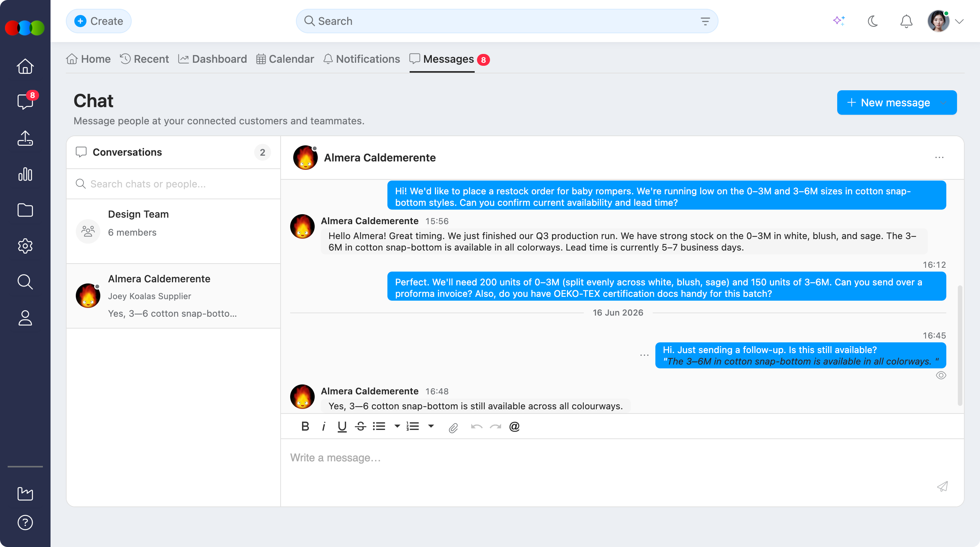This screenshot has width=980, height=547.
Task: Open Almera Caldemerente conversation in list
Action: 173,296
